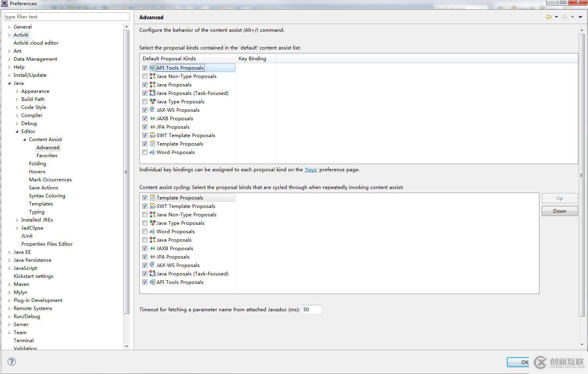Click SWT Template Proposals icon in cycling list
This screenshot has height=374, width=588.
153,206
